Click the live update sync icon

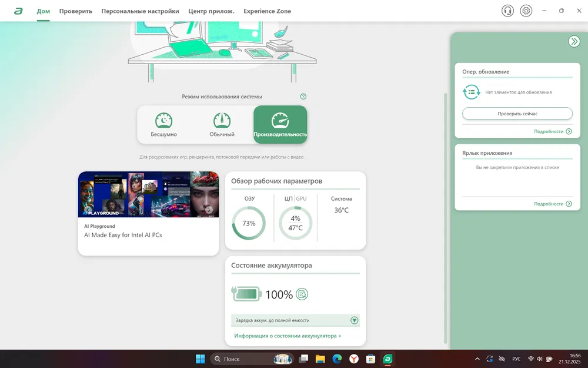pyautogui.click(x=472, y=92)
